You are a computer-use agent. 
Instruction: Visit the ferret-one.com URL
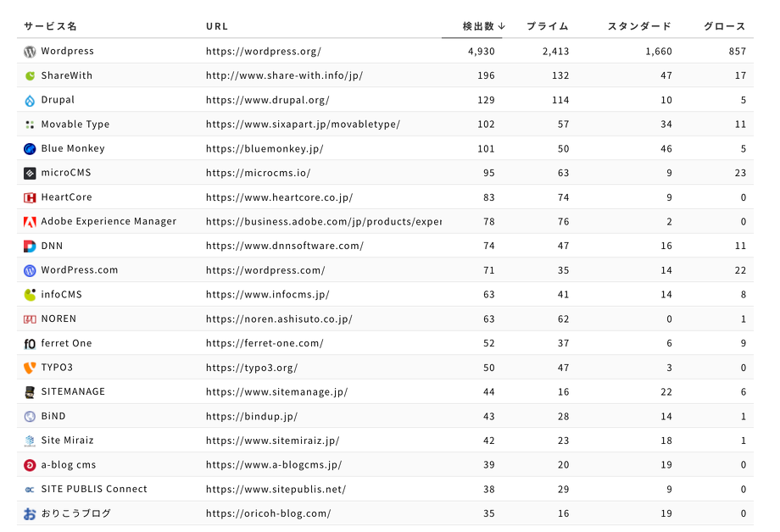point(265,344)
